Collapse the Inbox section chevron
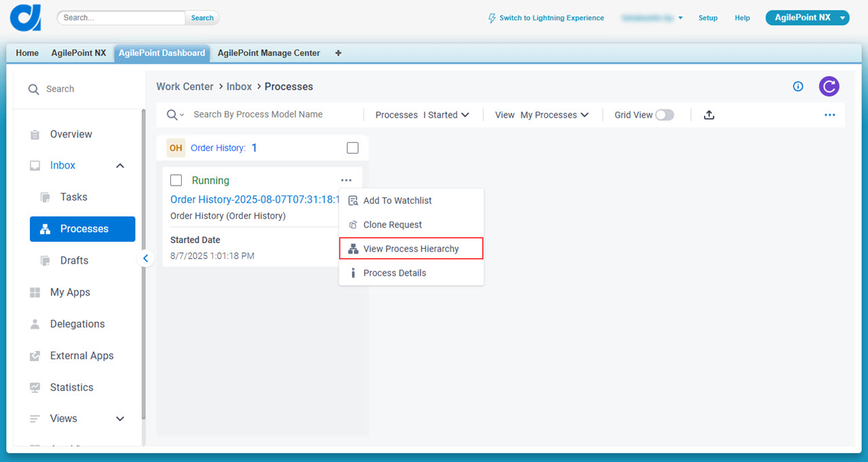The width and height of the screenshot is (868, 462). pos(120,165)
